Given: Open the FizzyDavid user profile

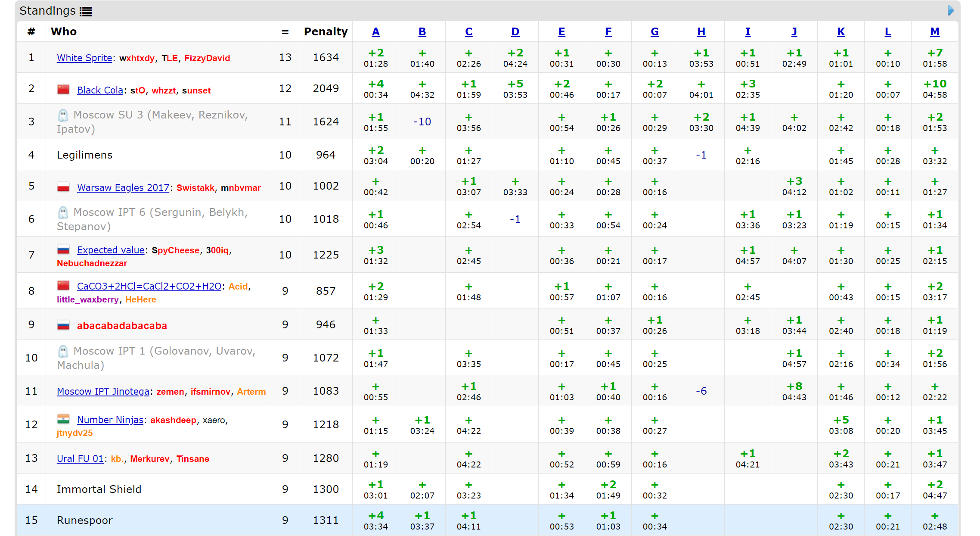Looking at the screenshot, I should 207,58.
